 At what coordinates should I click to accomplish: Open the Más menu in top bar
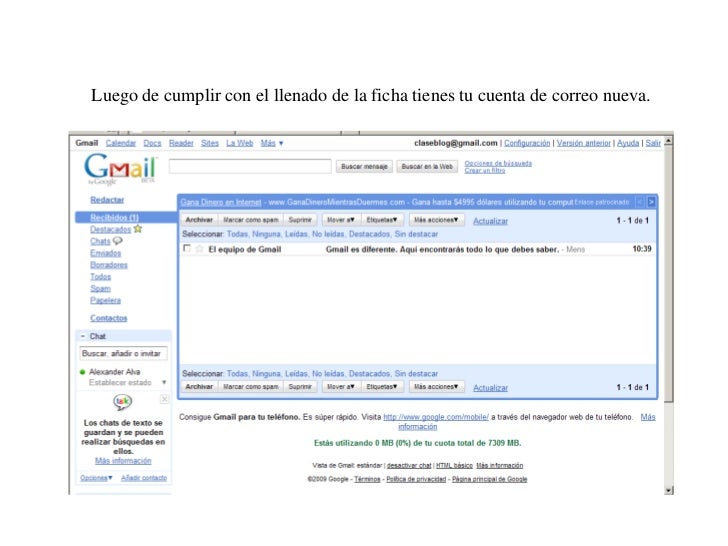[x=272, y=143]
